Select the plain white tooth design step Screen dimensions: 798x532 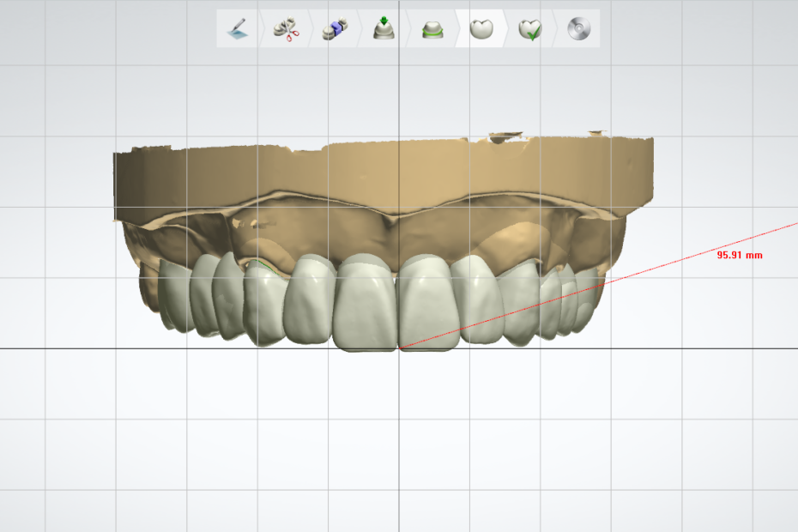point(481,29)
